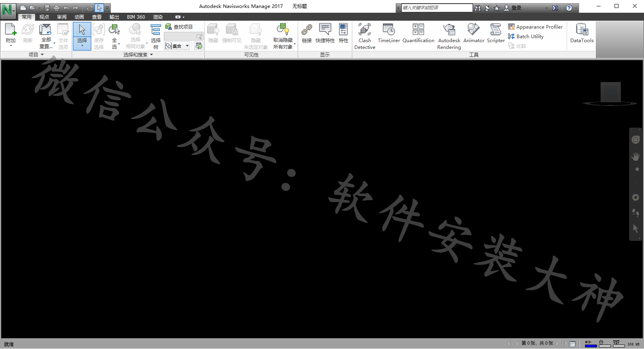
Task: Switch to BIM 360 ribbon tab
Action: pyautogui.click(x=136, y=17)
